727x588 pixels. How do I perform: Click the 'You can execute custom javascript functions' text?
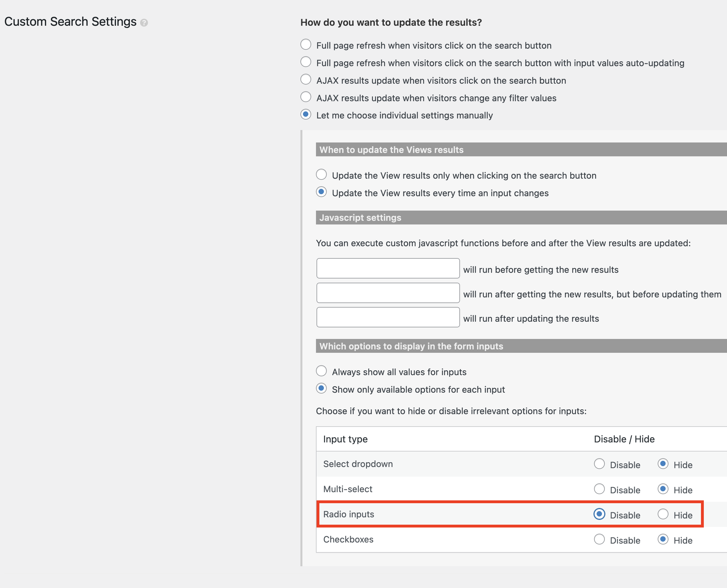503,243
